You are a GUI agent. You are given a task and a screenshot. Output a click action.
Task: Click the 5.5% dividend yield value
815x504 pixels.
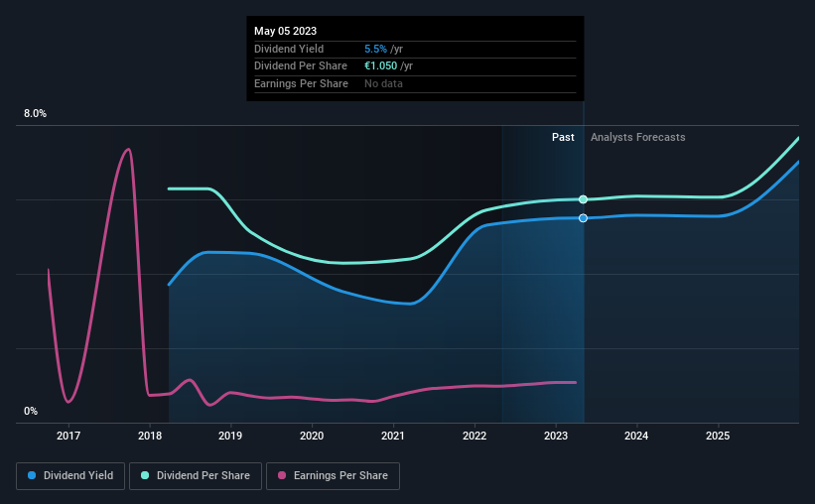pos(375,49)
